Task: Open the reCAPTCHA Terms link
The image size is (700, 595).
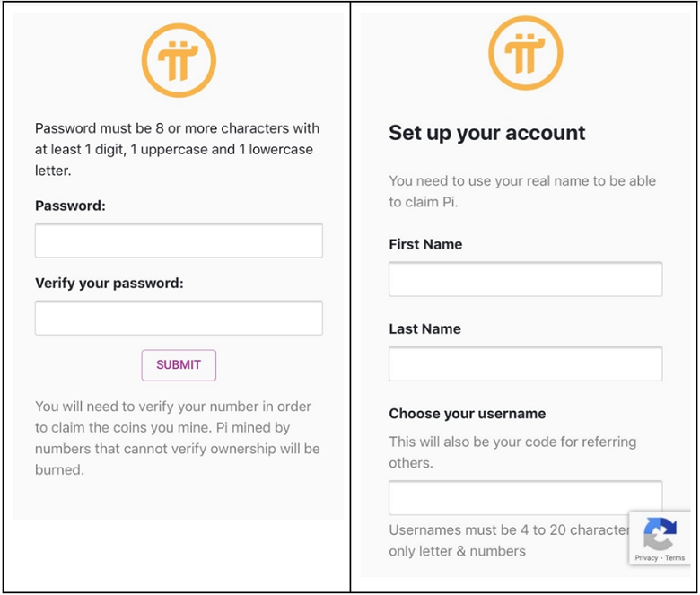Action: point(675,558)
